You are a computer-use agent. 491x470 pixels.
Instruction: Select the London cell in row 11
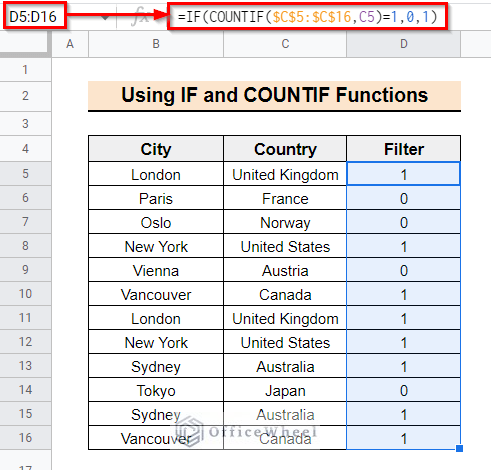[x=156, y=318]
